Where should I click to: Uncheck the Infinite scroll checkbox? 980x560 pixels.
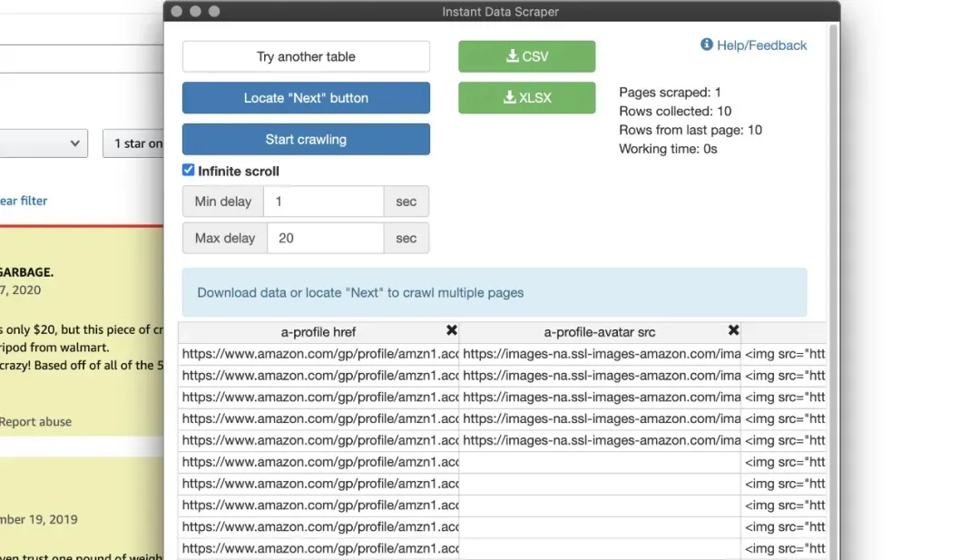pos(188,170)
